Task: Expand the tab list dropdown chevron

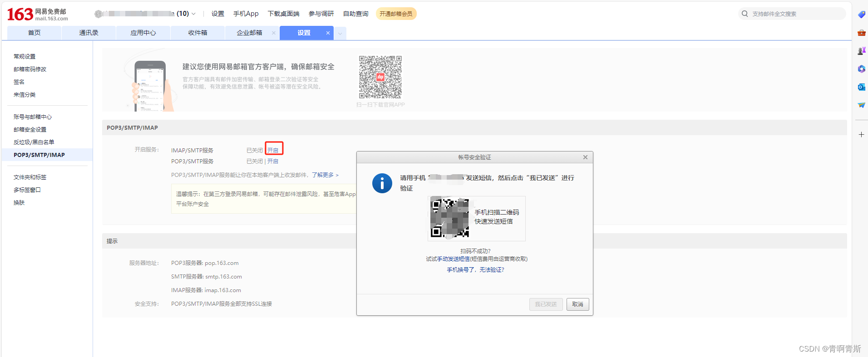Action: click(340, 33)
